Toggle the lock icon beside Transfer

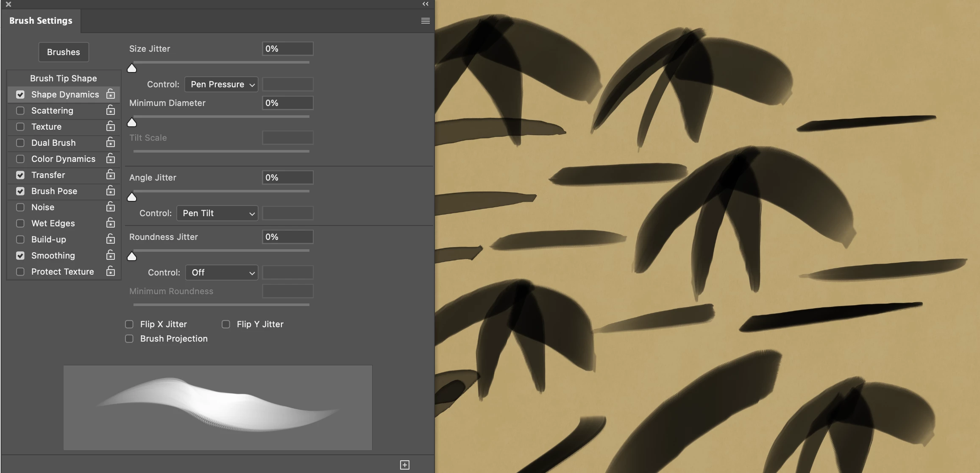pos(111,175)
